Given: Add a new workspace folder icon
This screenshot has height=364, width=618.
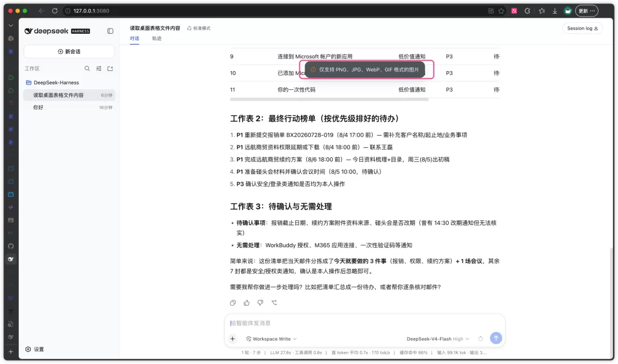Looking at the screenshot, I should [x=110, y=69].
